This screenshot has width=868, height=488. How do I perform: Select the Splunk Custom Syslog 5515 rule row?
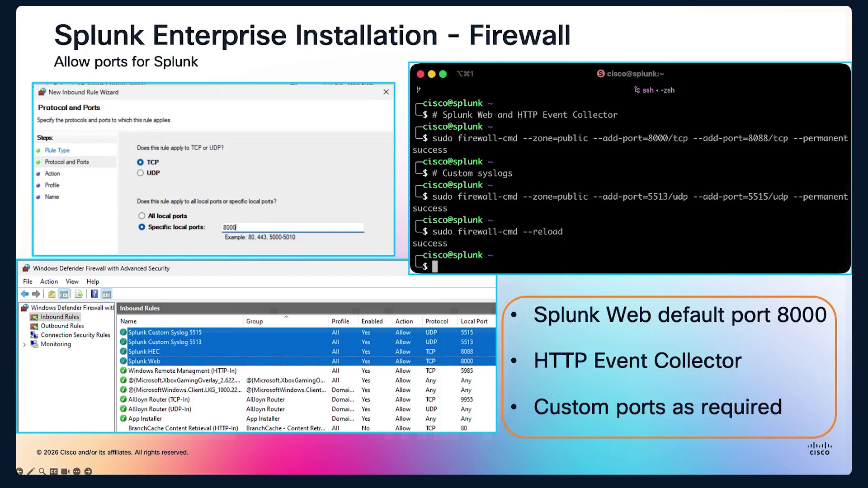[x=307, y=332]
